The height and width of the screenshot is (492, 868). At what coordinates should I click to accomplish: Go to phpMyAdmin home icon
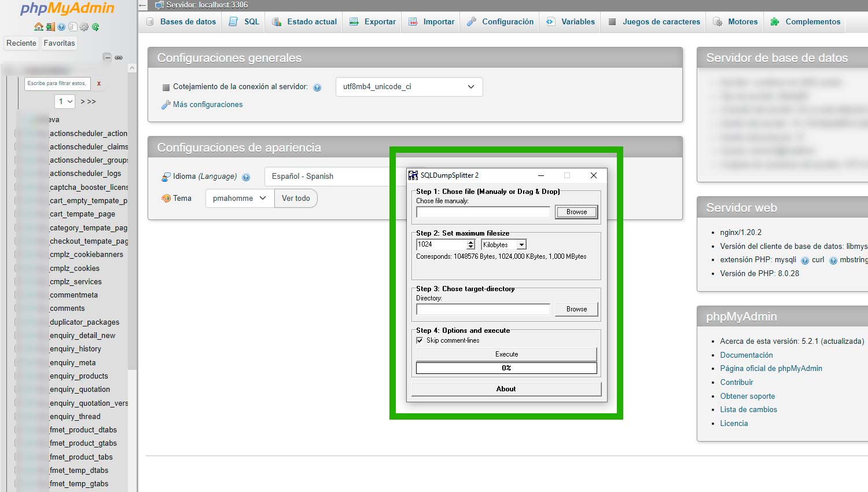pyautogui.click(x=39, y=27)
